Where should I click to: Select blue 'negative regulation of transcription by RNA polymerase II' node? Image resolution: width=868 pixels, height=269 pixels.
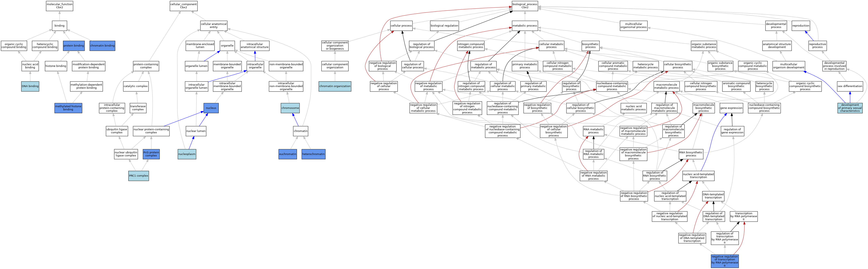(725, 261)
